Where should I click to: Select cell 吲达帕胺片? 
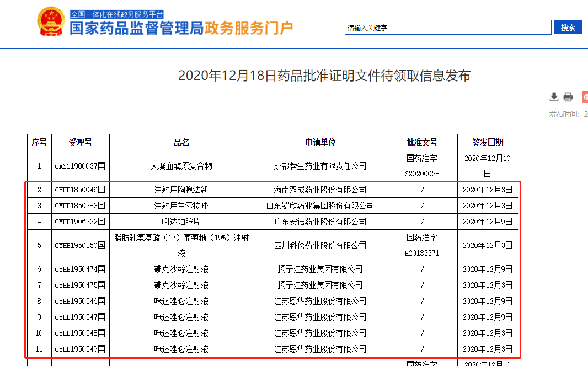point(181,222)
